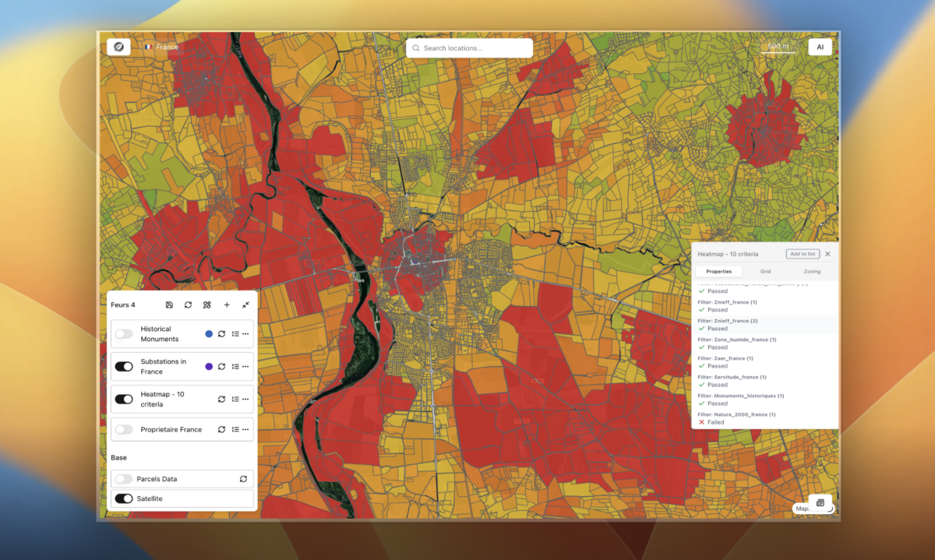
Task: Switch to the Zoning tab
Action: click(812, 271)
